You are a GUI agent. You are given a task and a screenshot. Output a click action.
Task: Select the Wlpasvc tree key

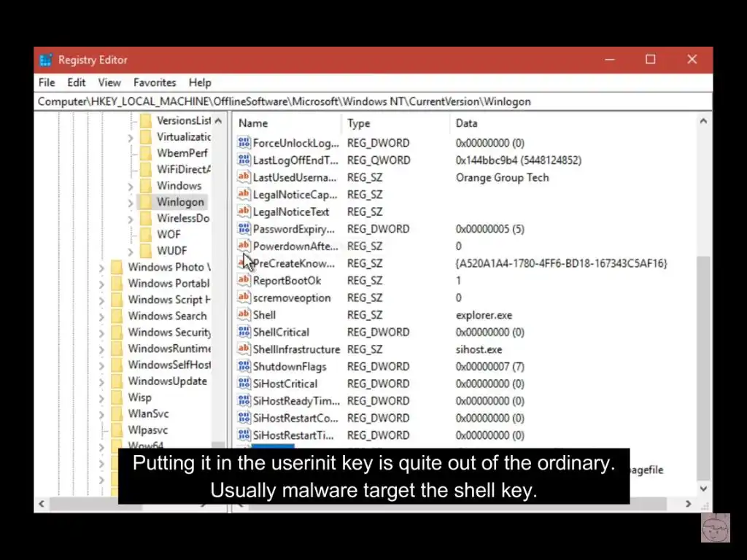pyautogui.click(x=147, y=429)
